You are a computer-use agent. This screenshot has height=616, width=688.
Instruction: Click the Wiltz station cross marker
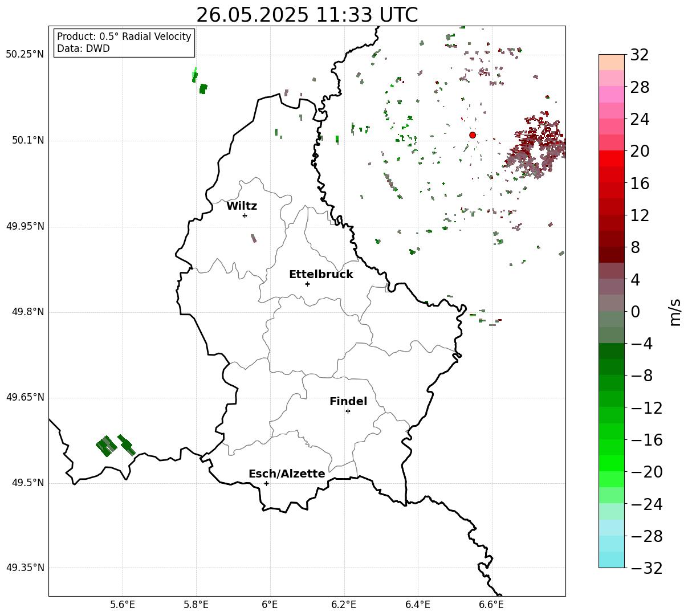(245, 215)
